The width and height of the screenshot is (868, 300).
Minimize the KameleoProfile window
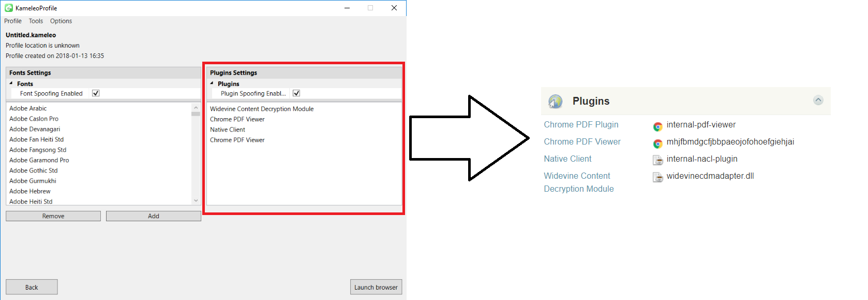pos(347,8)
